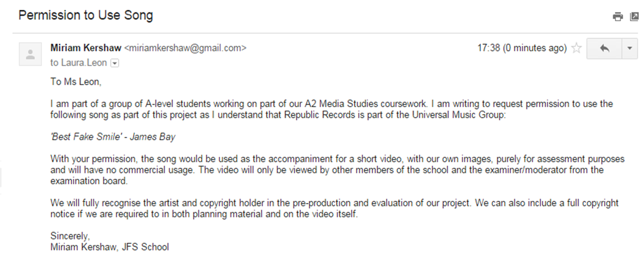Screen dimensions: 644x262
Task: Click the subject 'Permission to Use Song'
Action: (x=86, y=16)
